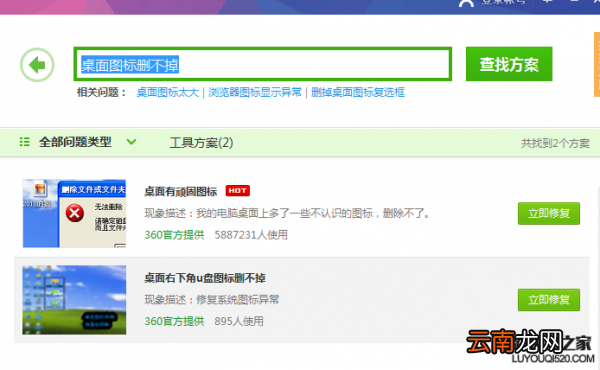
Task: Click 立即修复 for 桌面有顽固图标
Action: click(549, 213)
